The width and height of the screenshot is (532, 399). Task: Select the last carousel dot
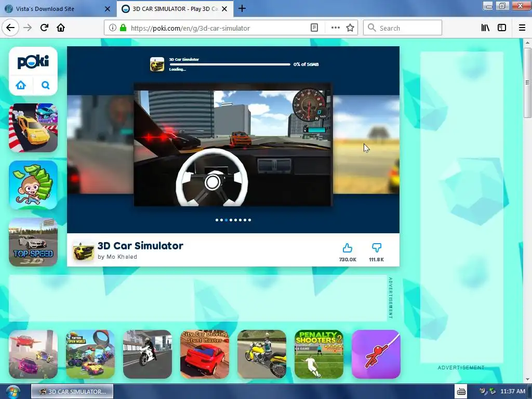click(x=250, y=220)
